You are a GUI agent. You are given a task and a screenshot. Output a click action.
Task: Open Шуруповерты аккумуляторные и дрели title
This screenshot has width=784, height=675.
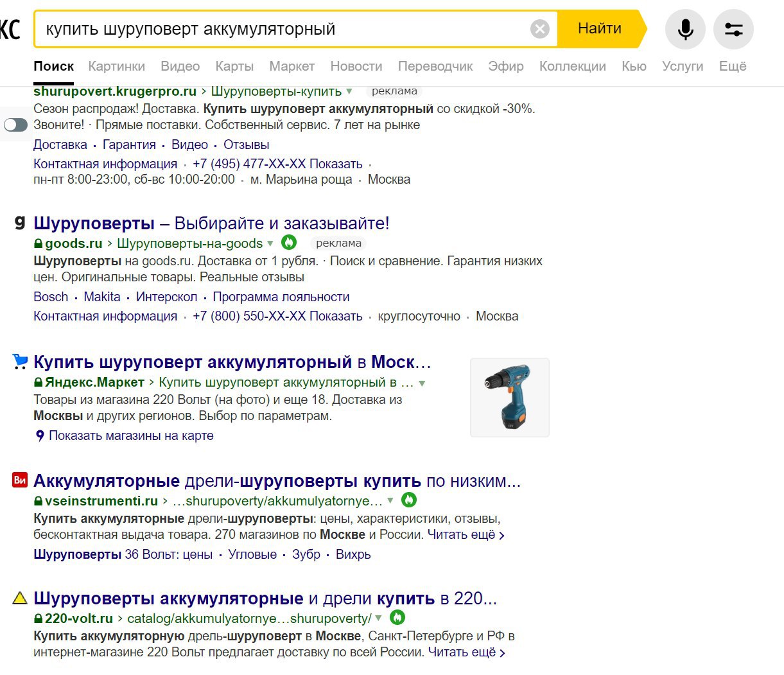[x=265, y=599]
